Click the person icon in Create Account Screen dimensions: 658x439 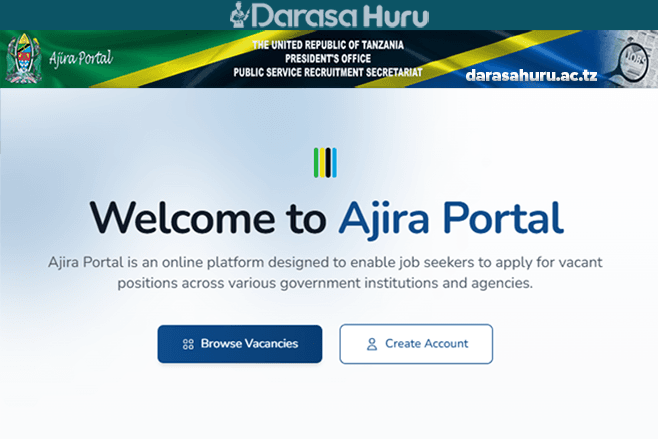coord(372,344)
